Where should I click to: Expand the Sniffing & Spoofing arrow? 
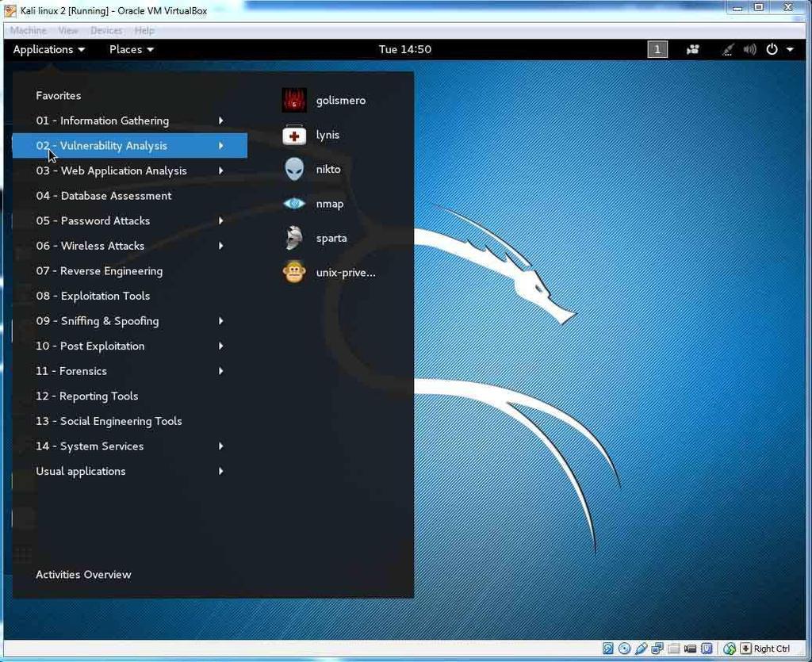(221, 321)
